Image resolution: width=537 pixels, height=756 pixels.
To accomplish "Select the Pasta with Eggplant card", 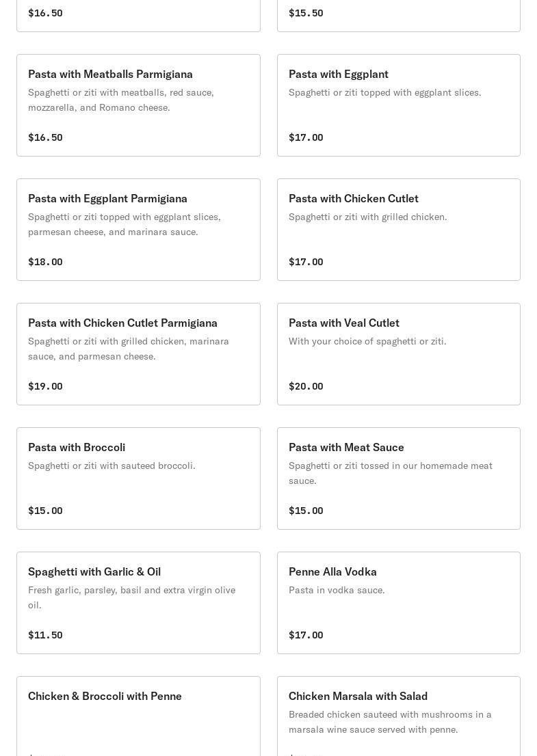I will pyautogui.click(x=398, y=105).
